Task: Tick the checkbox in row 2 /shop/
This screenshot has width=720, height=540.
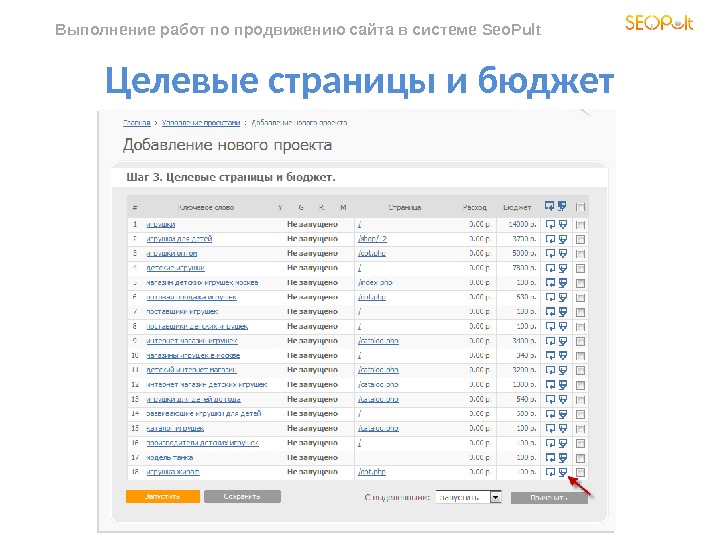Action: 580,240
